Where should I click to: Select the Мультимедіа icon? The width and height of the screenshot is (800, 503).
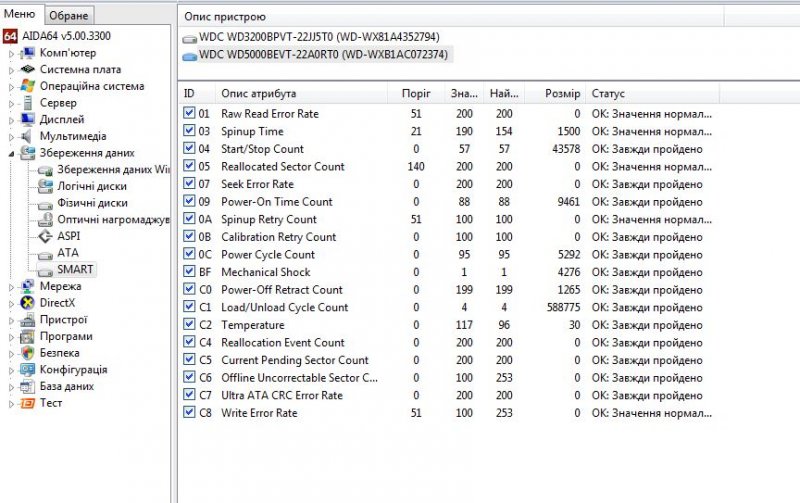coord(29,137)
